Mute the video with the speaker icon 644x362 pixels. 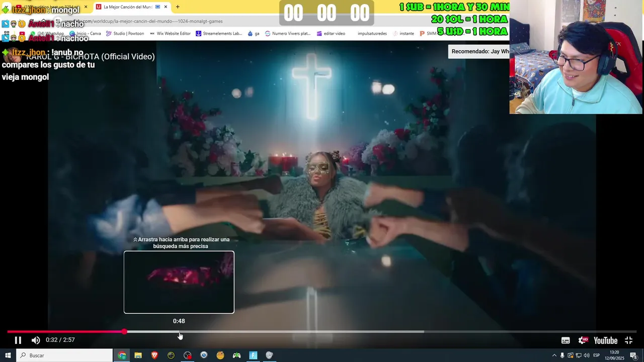pos(36,340)
